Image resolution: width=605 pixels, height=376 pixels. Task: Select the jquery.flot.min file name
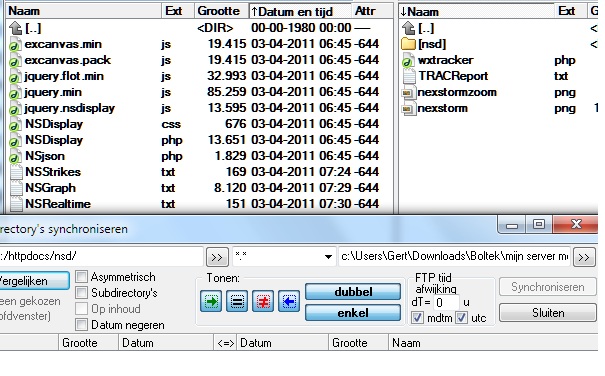64,76
